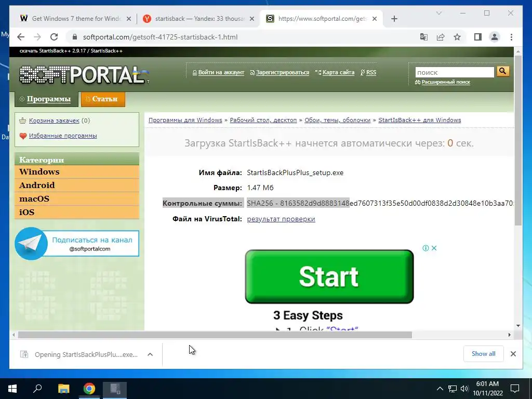
Task: Bookmark this page with star icon
Action: point(457,37)
